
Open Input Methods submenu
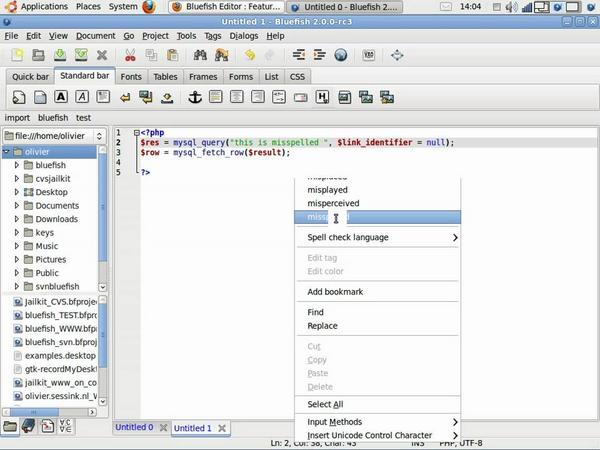point(378,422)
